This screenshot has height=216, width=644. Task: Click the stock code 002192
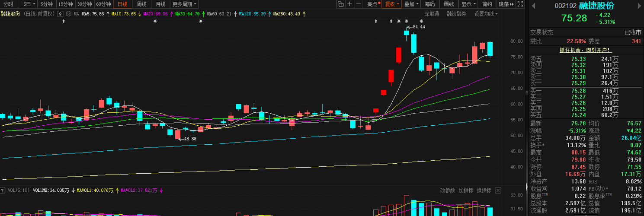coord(566,6)
